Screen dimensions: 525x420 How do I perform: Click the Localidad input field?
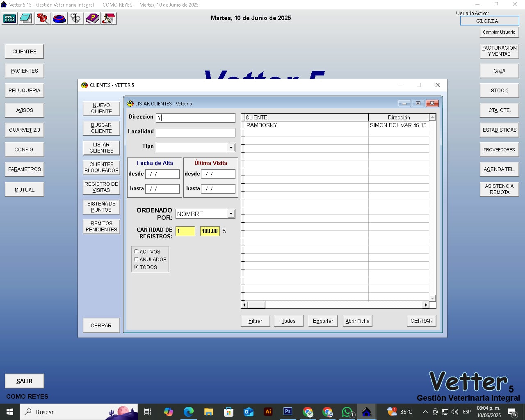point(196,132)
